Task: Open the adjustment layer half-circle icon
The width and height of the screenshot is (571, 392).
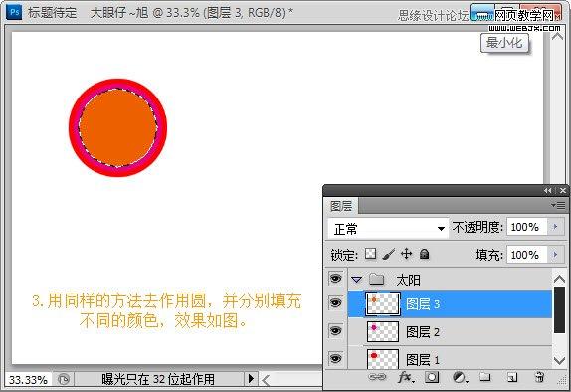Action: (x=460, y=377)
